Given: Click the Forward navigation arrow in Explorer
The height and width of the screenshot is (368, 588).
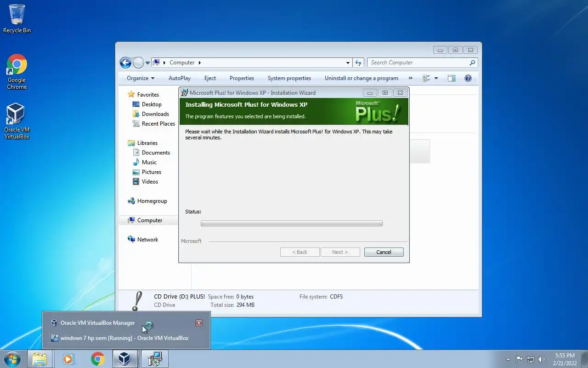Looking at the screenshot, I should pos(138,63).
